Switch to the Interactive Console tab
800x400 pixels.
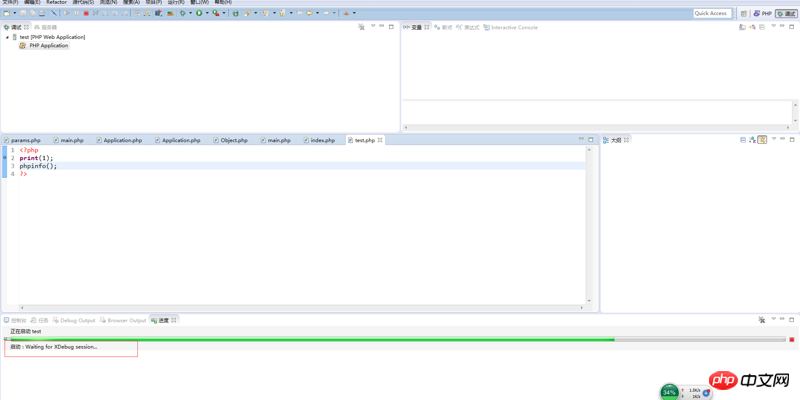click(x=511, y=27)
